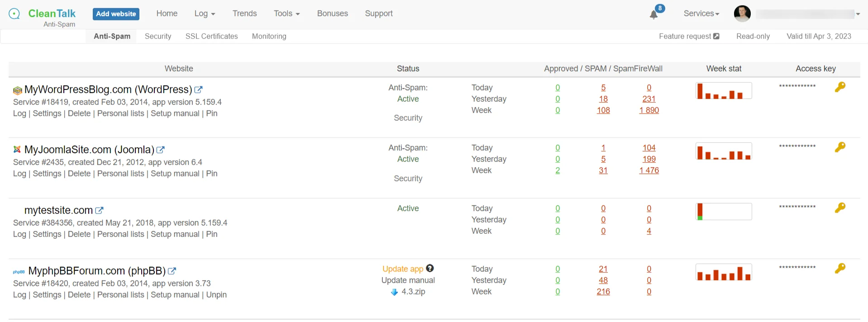Open MyWordPressBlog.com external link icon
The image size is (868, 322).
click(x=198, y=90)
